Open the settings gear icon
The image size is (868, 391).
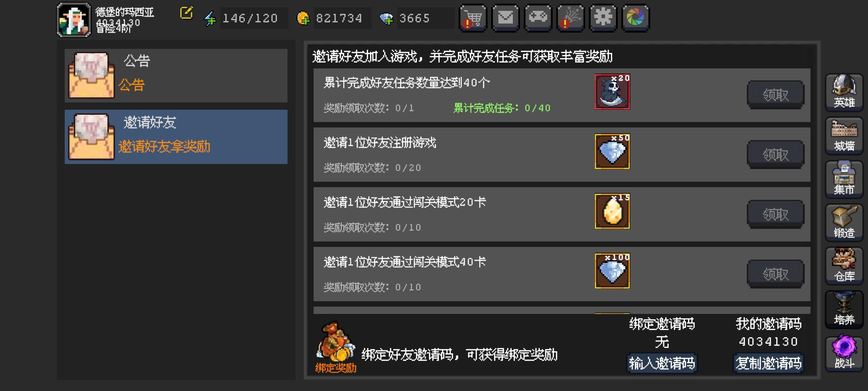603,18
